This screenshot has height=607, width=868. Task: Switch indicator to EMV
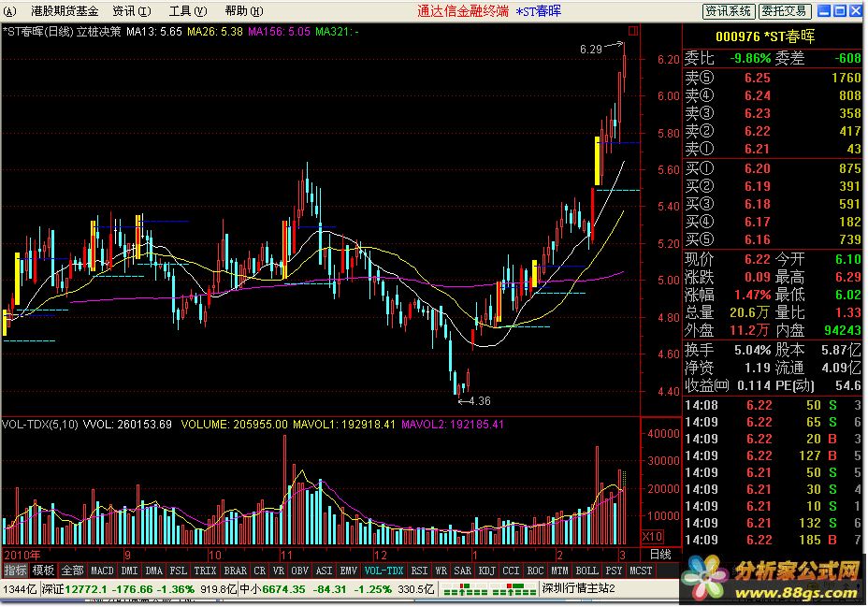click(348, 571)
